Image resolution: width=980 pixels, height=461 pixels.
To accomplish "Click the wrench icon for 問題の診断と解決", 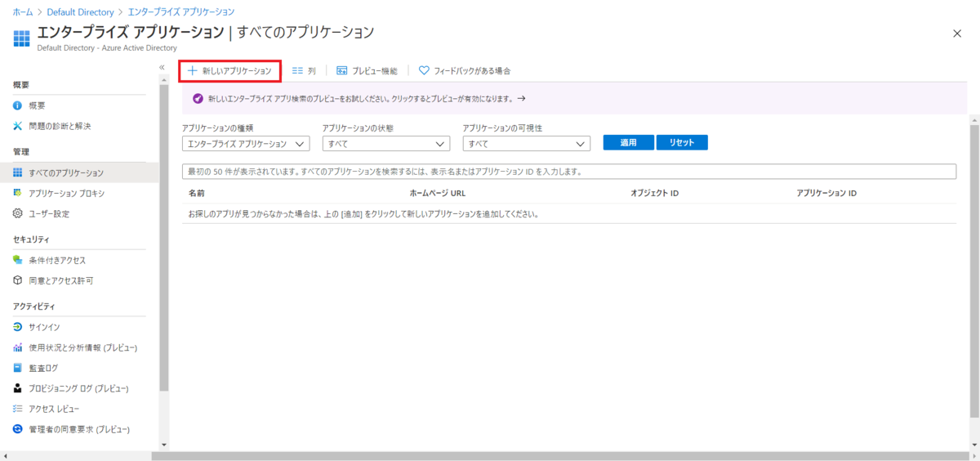I will [x=18, y=126].
